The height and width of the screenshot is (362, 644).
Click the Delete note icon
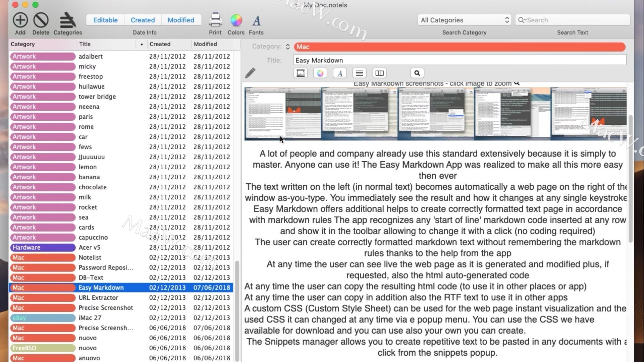pyautogui.click(x=41, y=20)
